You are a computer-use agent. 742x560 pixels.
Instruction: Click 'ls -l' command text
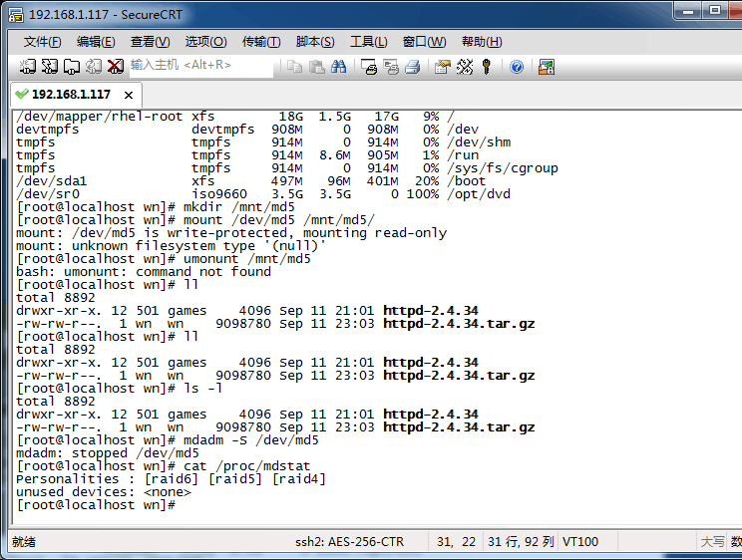tap(203, 389)
